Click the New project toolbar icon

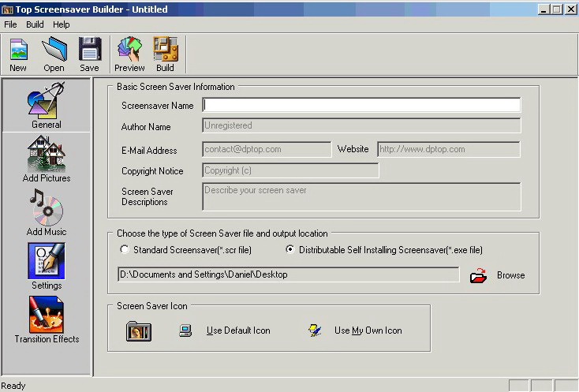click(x=18, y=50)
